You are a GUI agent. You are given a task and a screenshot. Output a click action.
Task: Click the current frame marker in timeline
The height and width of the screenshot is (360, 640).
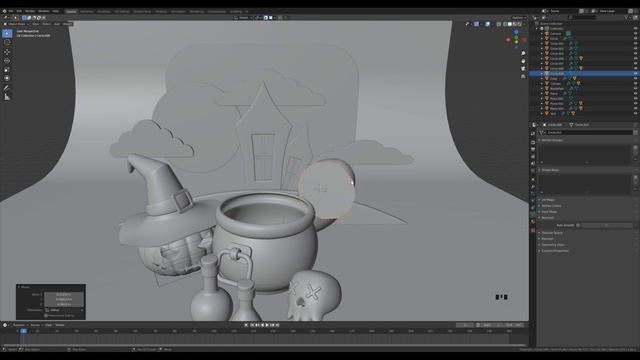[23, 331]
